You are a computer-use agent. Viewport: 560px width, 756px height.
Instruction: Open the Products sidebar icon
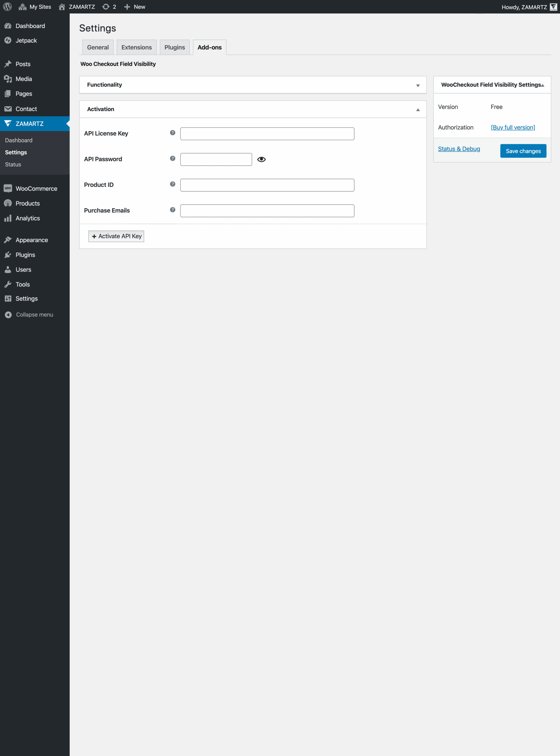pos(8,203)
